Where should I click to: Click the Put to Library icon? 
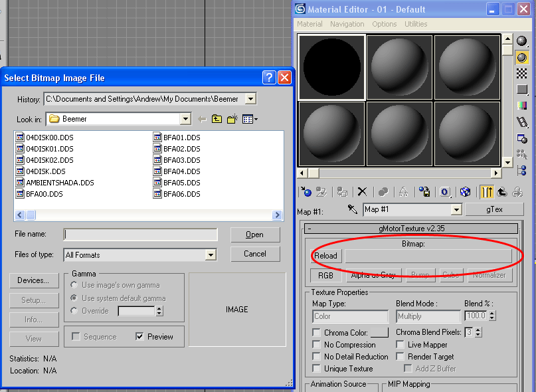pyautogui.click(x=425, y=192)
